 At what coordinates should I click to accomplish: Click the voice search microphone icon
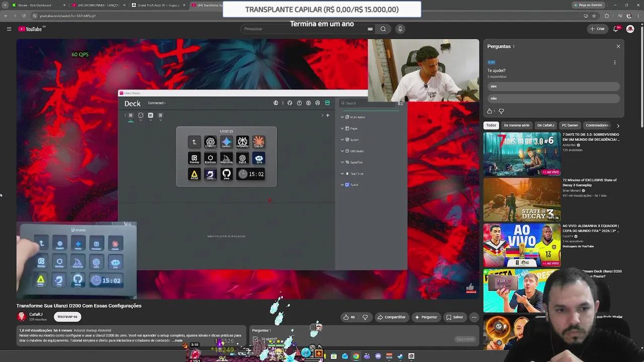pos(400,29)
